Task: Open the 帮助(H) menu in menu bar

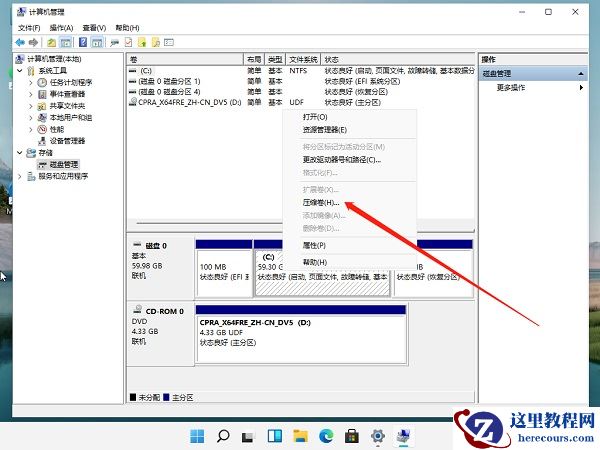Action: [x=127, y=28]
